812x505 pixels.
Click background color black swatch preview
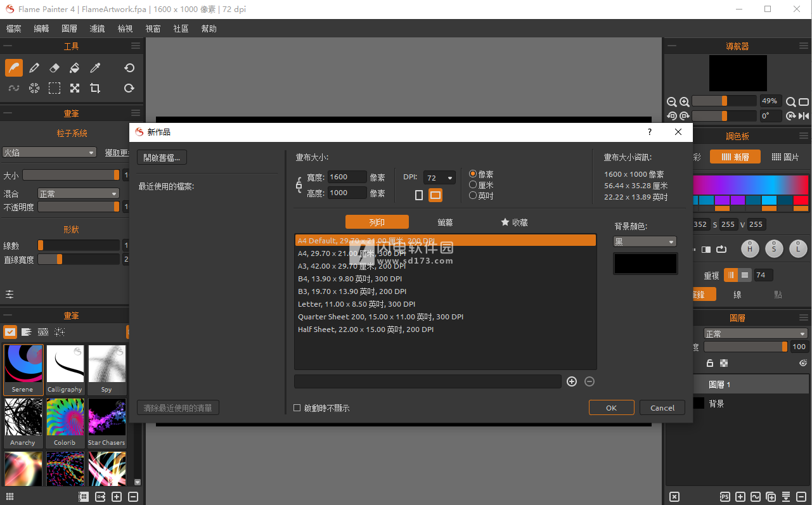tap(645, 264)
